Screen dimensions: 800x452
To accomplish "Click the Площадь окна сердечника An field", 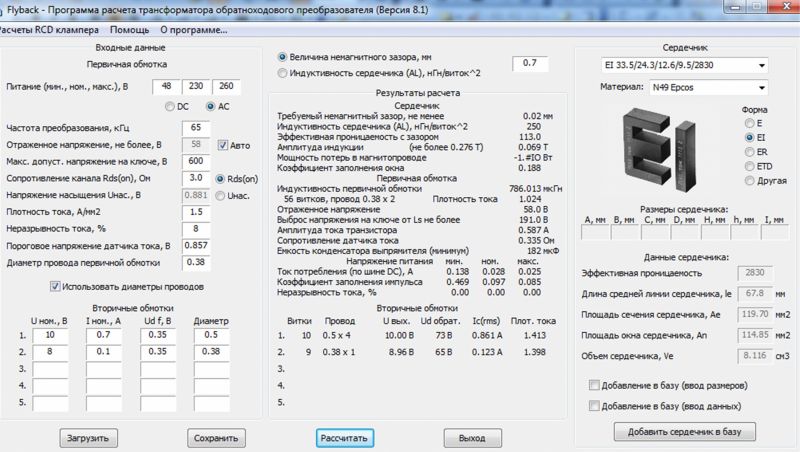I will coord(755,335).
